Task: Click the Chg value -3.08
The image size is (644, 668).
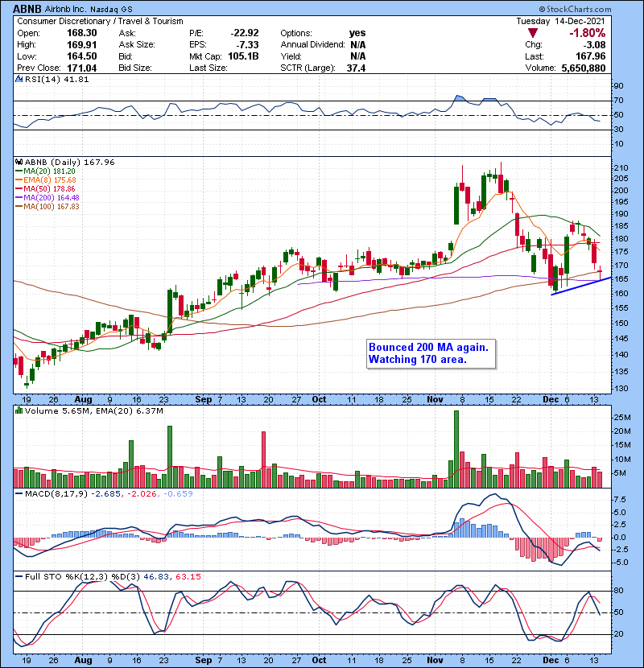Action: (594, 45)
